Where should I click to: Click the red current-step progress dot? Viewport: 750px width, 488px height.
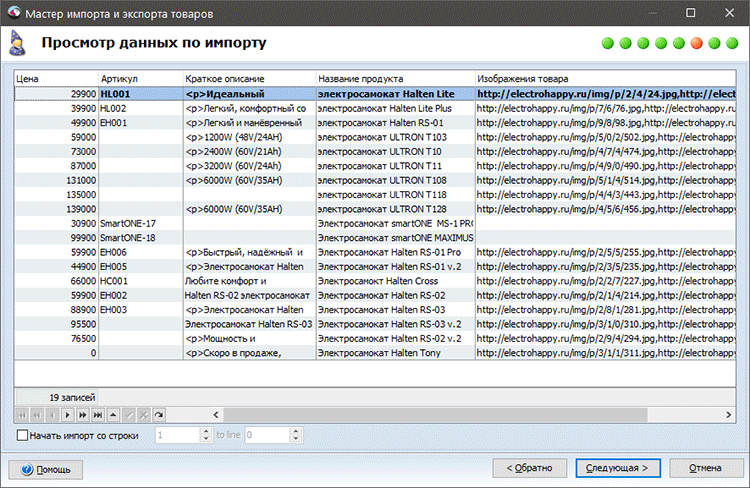coord(697,44)
